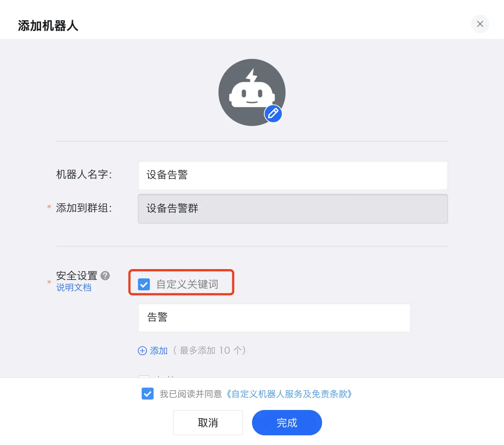
Task: Uncheck the 我已阅读并同意 agreement checkbox
Action: coord(148,394)
